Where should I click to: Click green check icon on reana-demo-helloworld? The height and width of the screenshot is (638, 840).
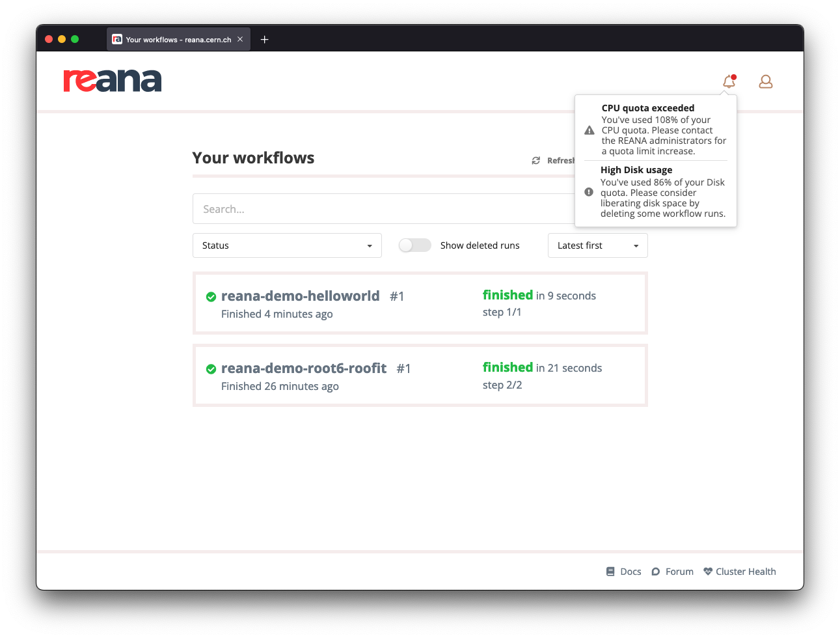tap(211, 296)
